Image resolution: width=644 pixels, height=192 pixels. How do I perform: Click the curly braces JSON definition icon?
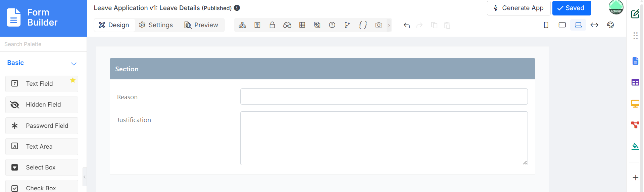tap(363, 25)
